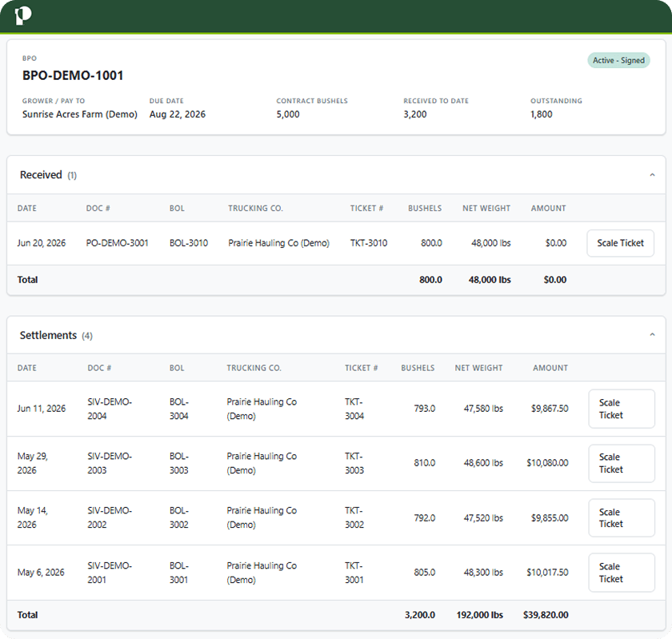This screenshot has height=639, width=672.
Task: Click grower name Sunrise Acres Farm (Demo)
Action: [80, 114]
